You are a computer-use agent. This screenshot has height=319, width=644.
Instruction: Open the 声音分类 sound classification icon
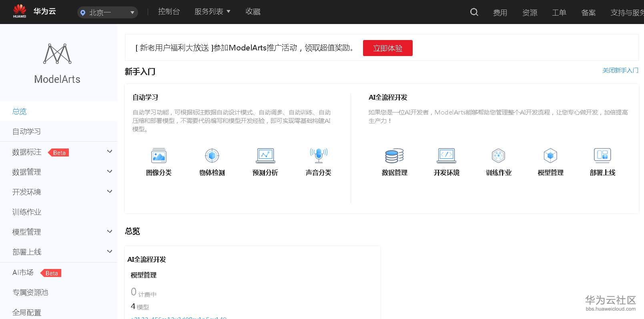click(x=319, y=155)
